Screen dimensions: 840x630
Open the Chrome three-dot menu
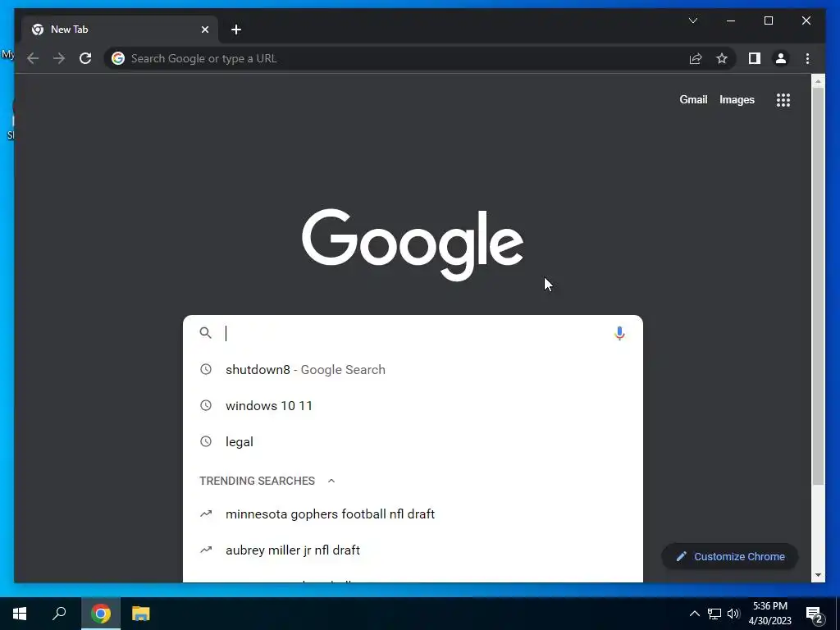(x=807, y=58)
